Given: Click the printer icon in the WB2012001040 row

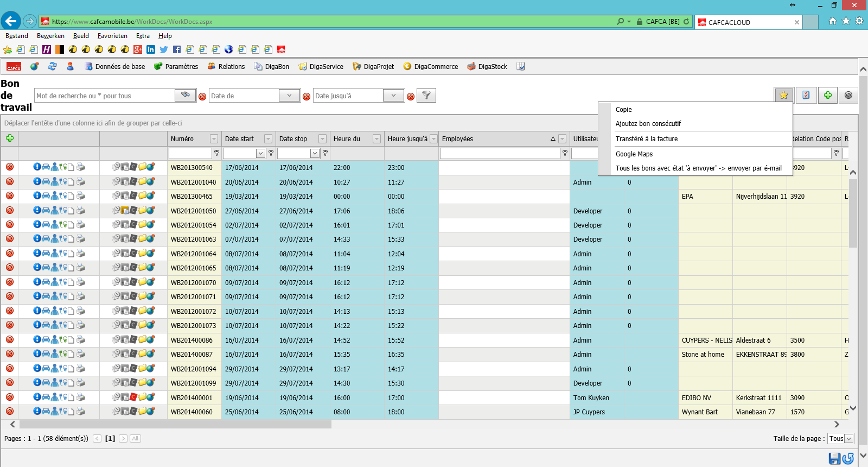Looking at the screenshot, I should [81, 181].
